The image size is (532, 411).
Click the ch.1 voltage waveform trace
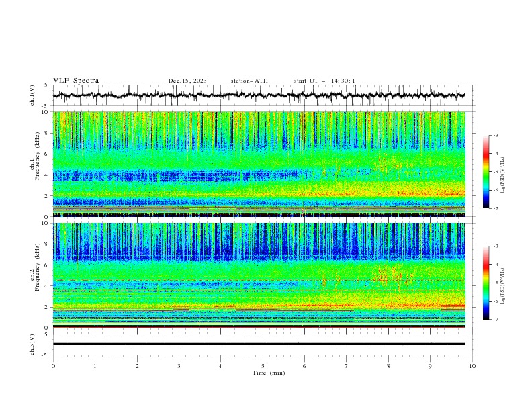tap(259, 95)
